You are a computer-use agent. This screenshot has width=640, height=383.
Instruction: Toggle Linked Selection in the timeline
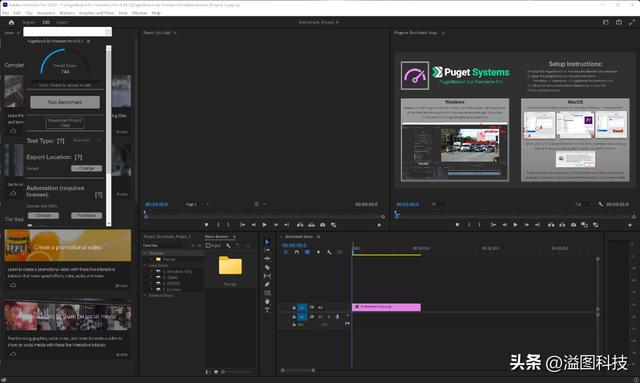coord(307,252)
